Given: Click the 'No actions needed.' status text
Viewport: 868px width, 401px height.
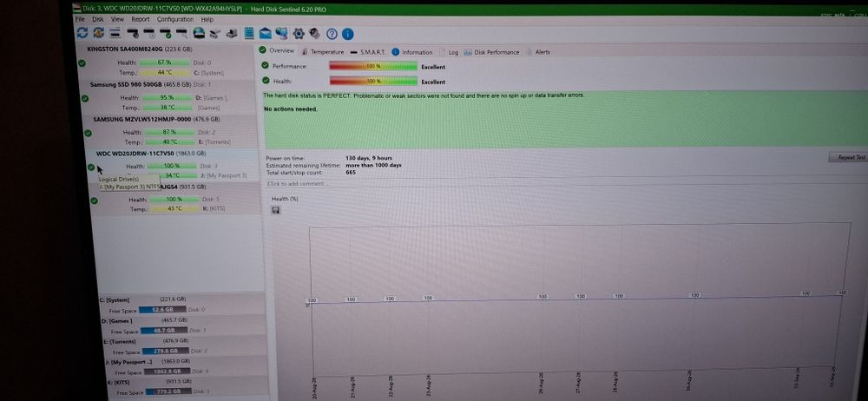Looking at the screenshot, I should pyautogui.click(x=291, y=109).
